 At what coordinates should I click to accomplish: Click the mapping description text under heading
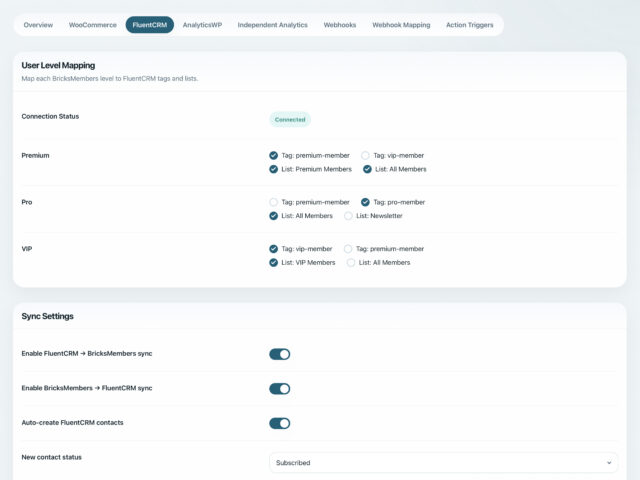click(109, 78)
